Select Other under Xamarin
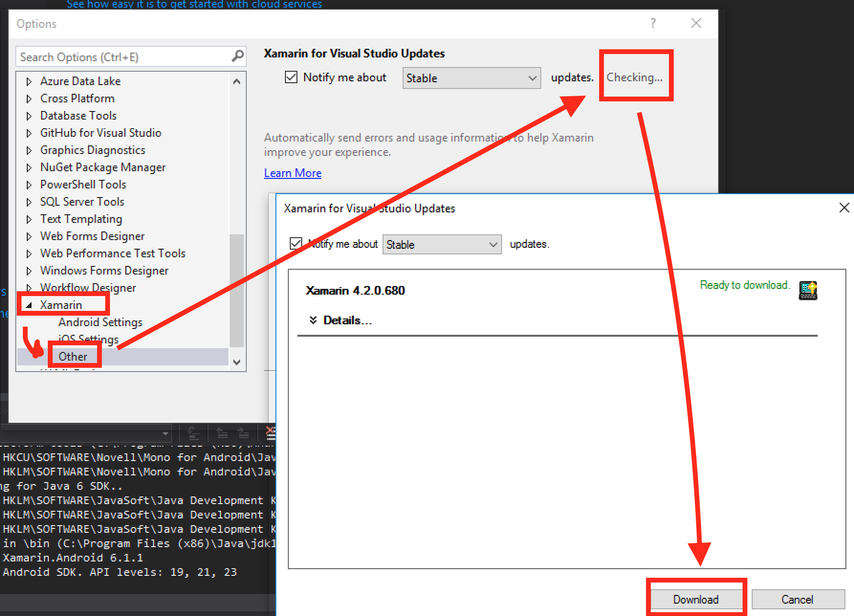The width and height of the screenshot is (854, 616). point(73,356)
